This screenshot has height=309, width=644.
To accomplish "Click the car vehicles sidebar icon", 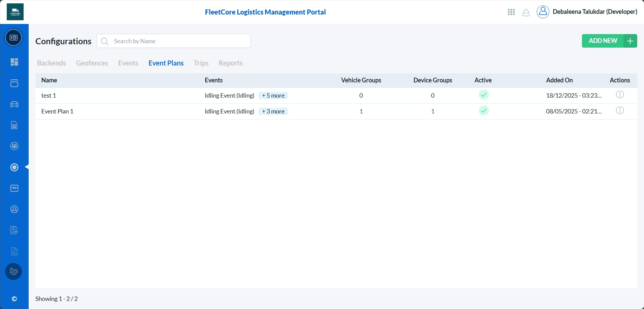I will pyautogui.click(x=14, y=104).
